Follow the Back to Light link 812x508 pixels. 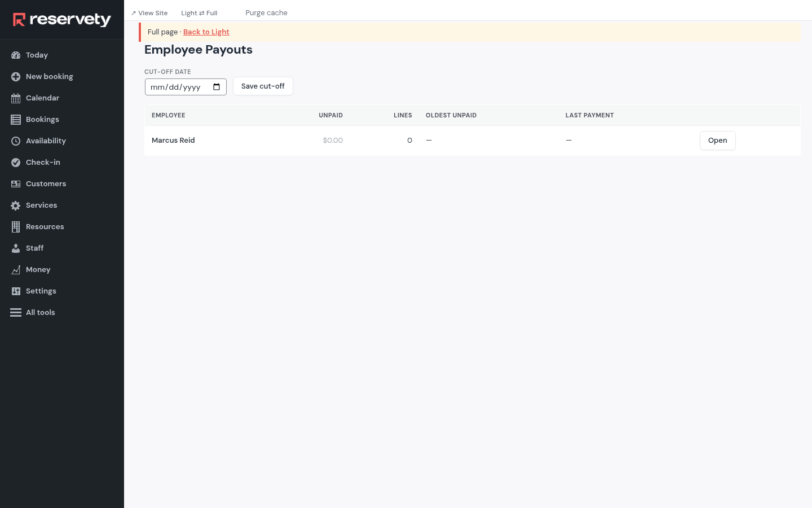click(206, 32)
